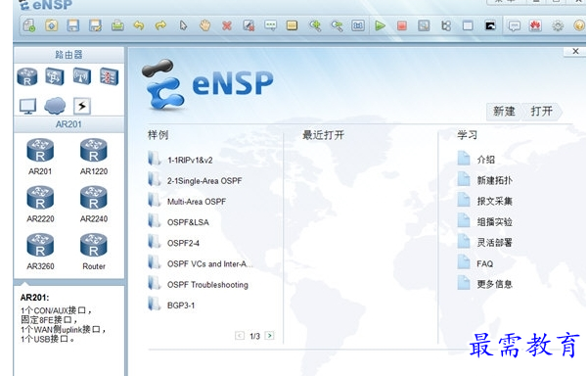Click the help icon in toolbar

click(x=579, y=25)
